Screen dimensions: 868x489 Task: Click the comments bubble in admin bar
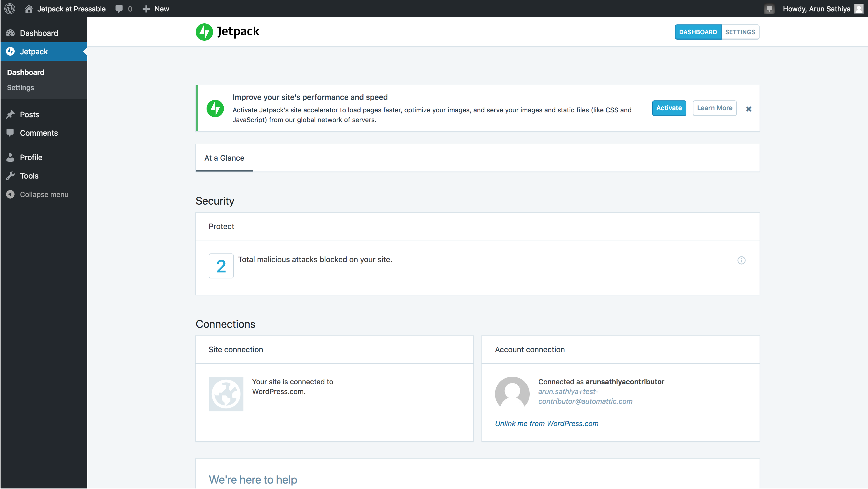click(x=119, y=9)
